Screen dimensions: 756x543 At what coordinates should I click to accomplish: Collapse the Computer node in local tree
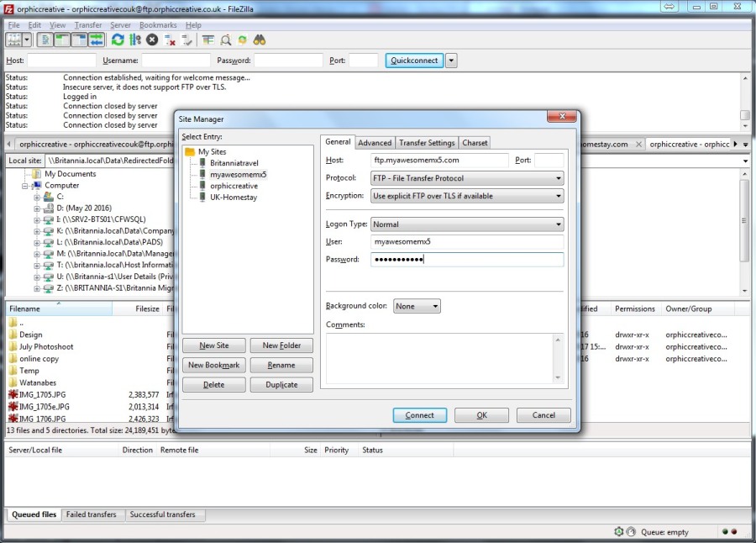click(25, 186)
